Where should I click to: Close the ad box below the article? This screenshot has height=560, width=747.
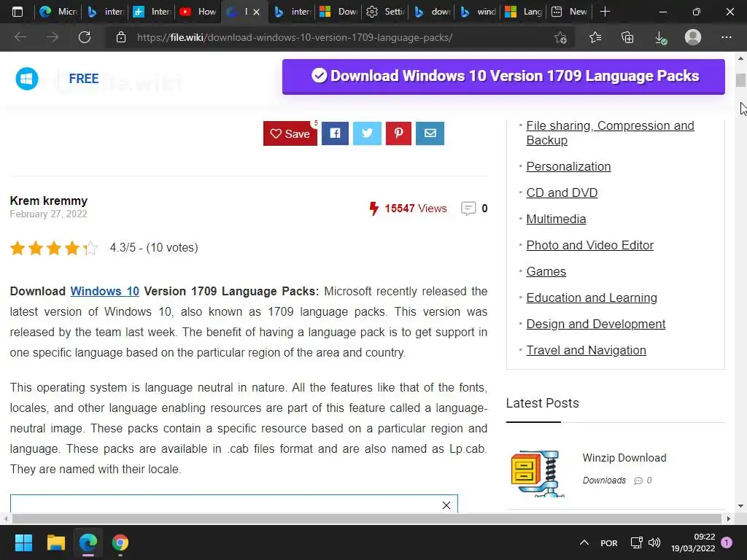coord(446,505)
